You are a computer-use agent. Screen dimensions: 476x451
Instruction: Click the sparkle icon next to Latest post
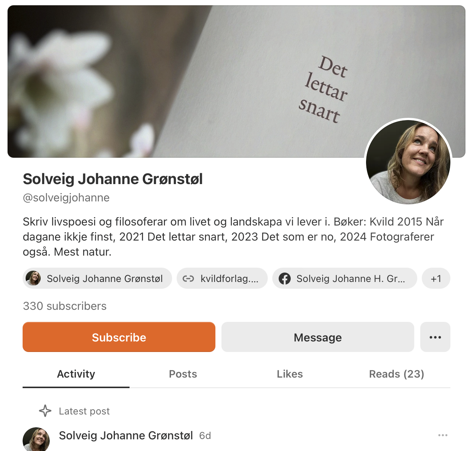click(x=45, y=411)
